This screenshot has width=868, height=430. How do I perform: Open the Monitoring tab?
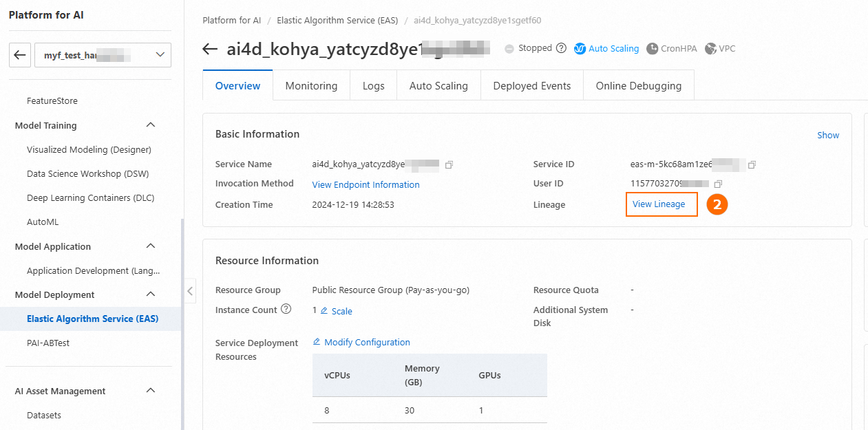pos(311,86)
